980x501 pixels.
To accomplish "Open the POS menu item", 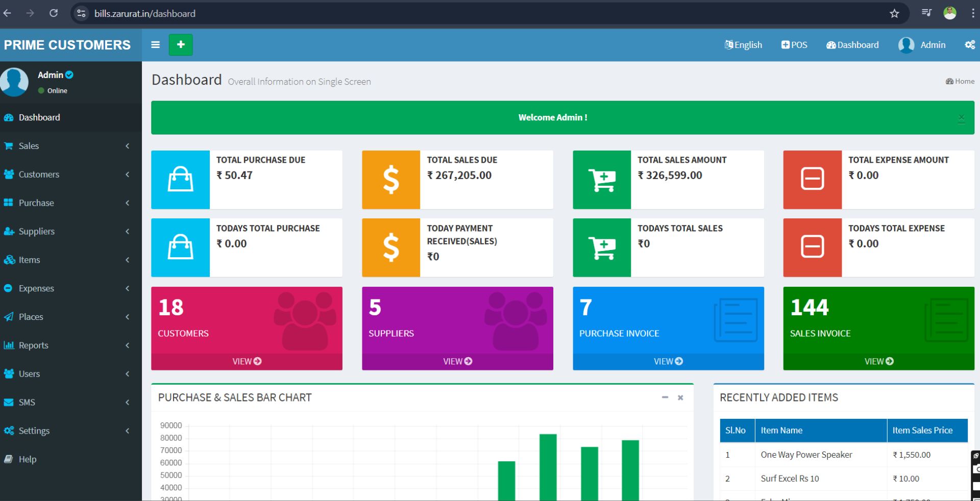I will (x=794, y=45).
